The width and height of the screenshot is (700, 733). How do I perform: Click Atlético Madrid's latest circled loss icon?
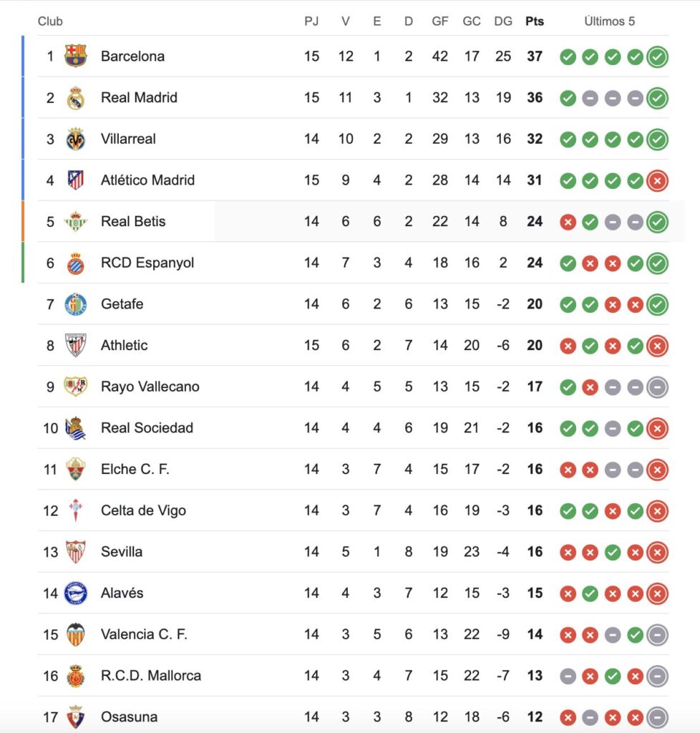pos(657,180)
